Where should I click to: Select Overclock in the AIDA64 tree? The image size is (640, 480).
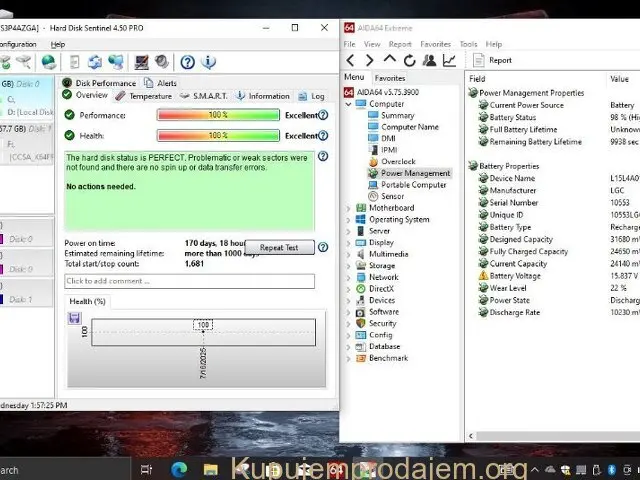click(397, 161)
